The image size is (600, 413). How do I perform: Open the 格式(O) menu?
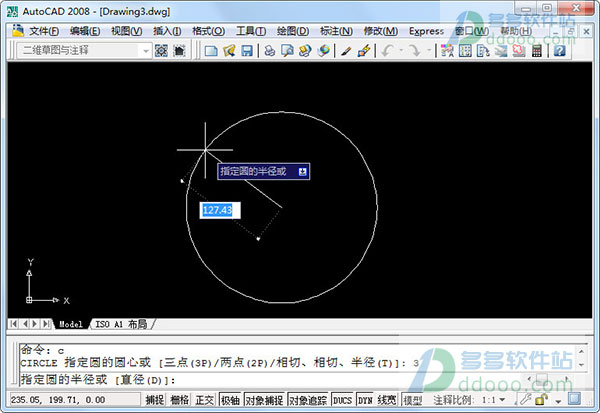209,31
